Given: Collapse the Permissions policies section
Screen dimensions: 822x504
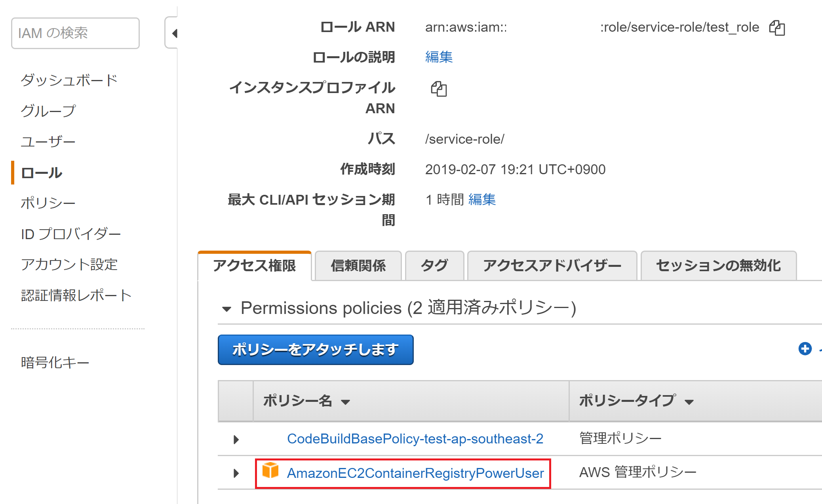Looking at the screenshot, I should pyautogui.click(x=227, y=309).
